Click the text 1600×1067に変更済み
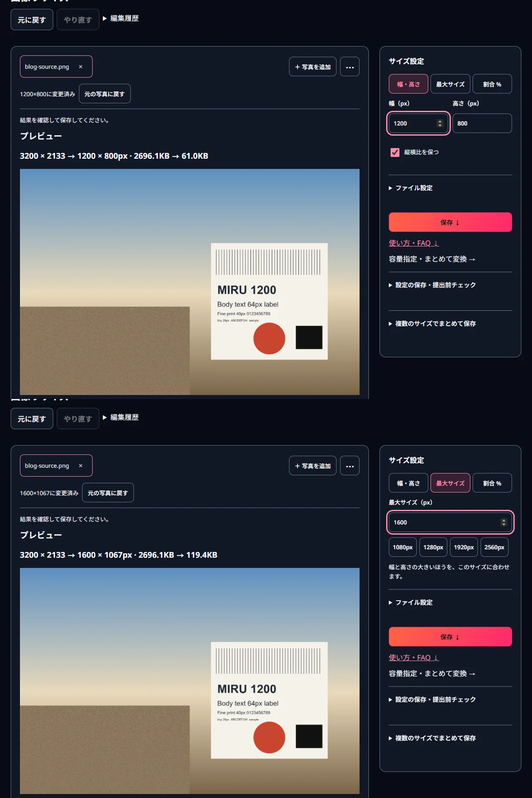Viewport: 532px width, 798px height. [49, 493]
